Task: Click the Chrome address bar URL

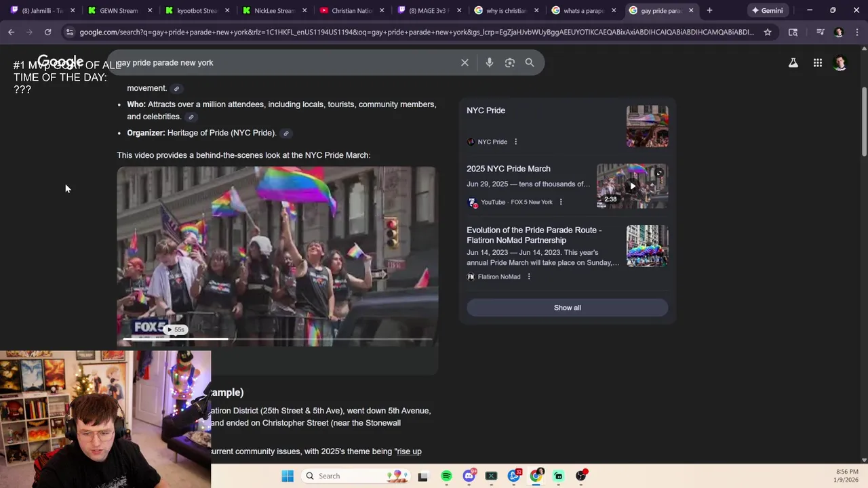Action: (x=416, y=32)
